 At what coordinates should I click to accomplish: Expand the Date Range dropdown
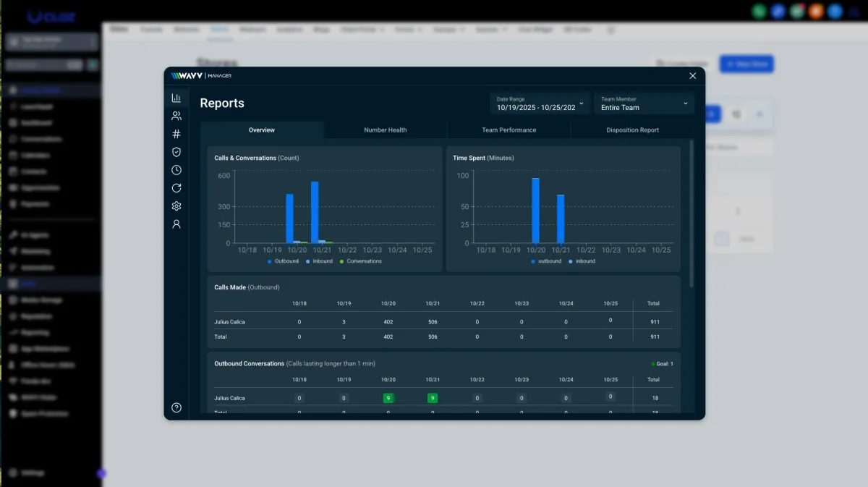tap(540, 103)
